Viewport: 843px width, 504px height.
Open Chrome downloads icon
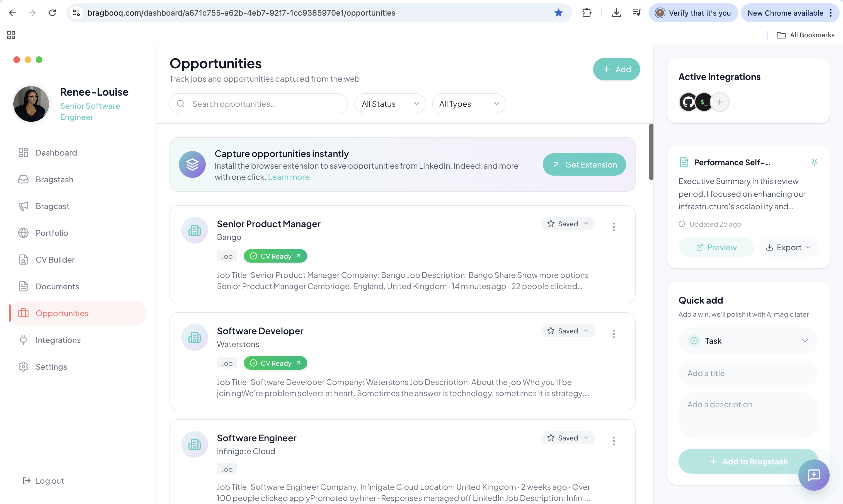pyautogui.click(x=616, y=13)
